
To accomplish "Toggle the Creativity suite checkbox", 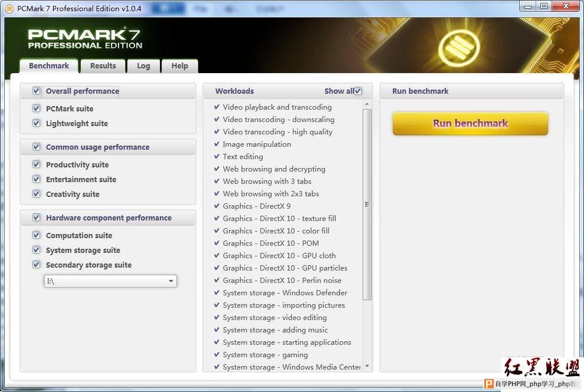I will point(36,194).
